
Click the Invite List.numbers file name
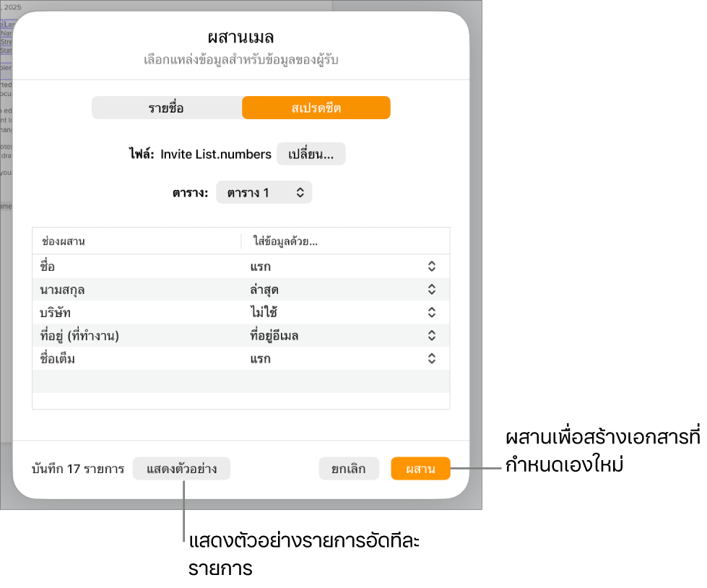tap(216, 154)
